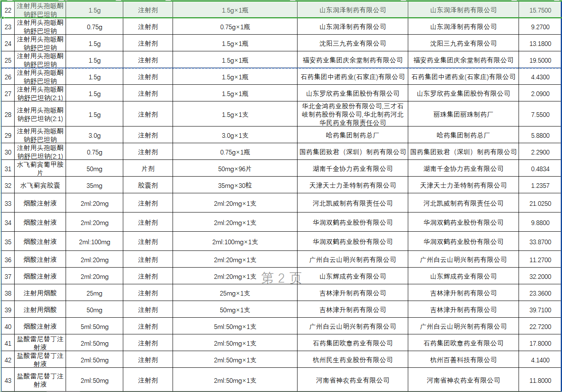Click the 1.5g×1支 packaging cell

(235, 114)
